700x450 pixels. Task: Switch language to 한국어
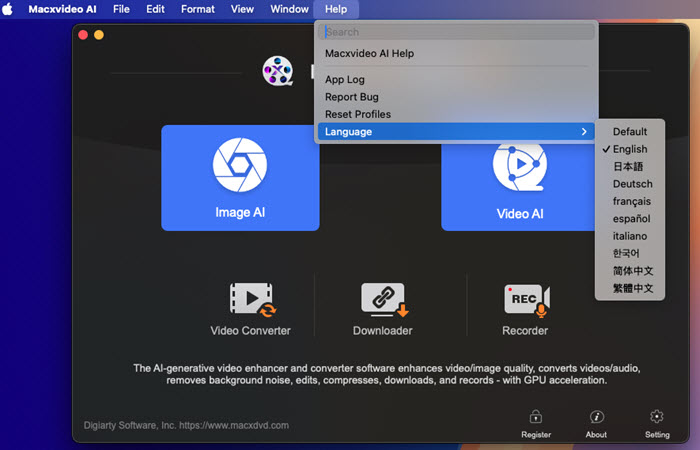[x=630, y=254]
